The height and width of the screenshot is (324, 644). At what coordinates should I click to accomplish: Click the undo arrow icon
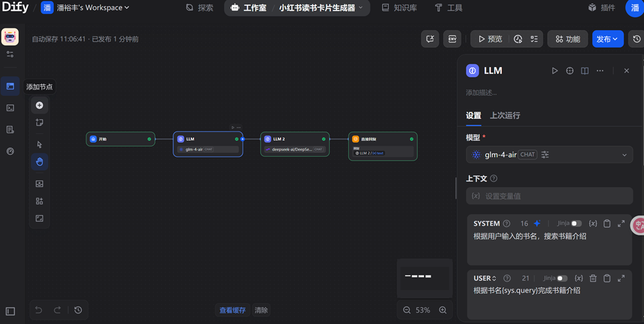click(39, 310)
